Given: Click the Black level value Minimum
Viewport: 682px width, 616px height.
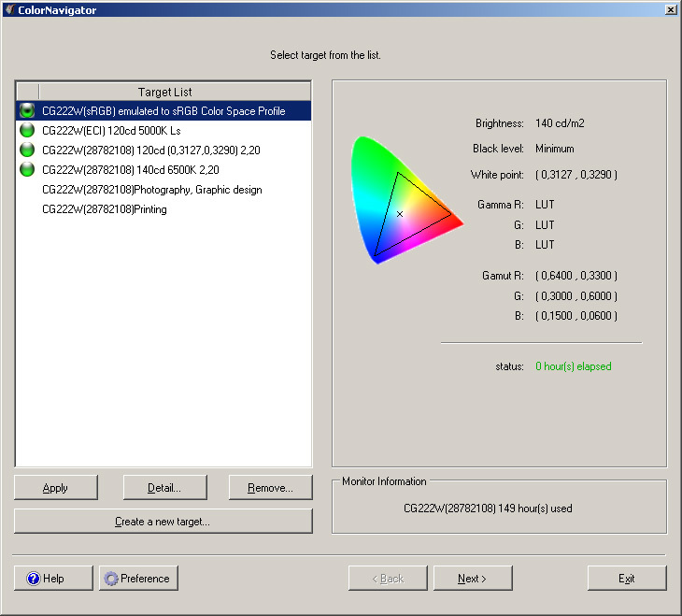Looking at the screenshot, I should pyautogui.click(x=555, y=149).
